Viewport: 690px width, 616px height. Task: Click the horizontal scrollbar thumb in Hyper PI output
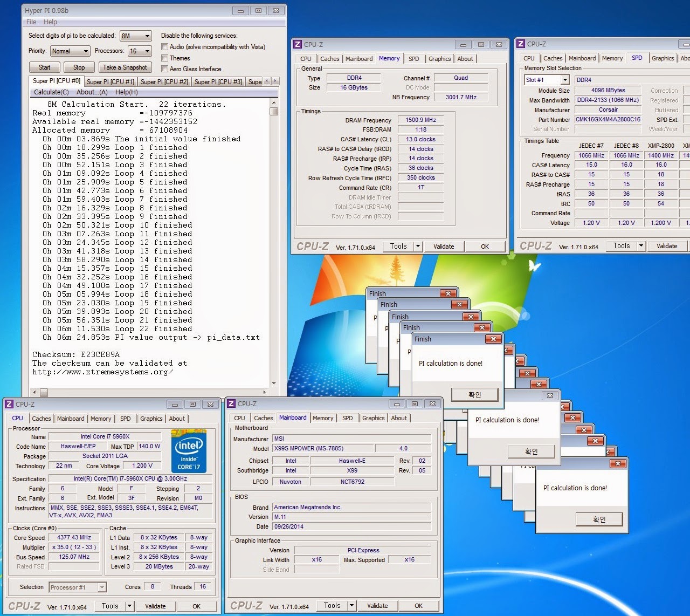44,392
